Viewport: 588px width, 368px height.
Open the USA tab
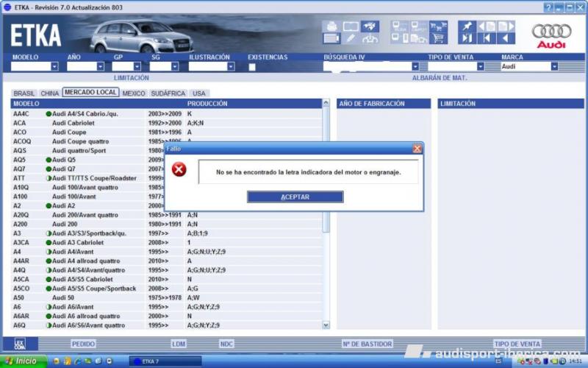(x=198, y=93)
